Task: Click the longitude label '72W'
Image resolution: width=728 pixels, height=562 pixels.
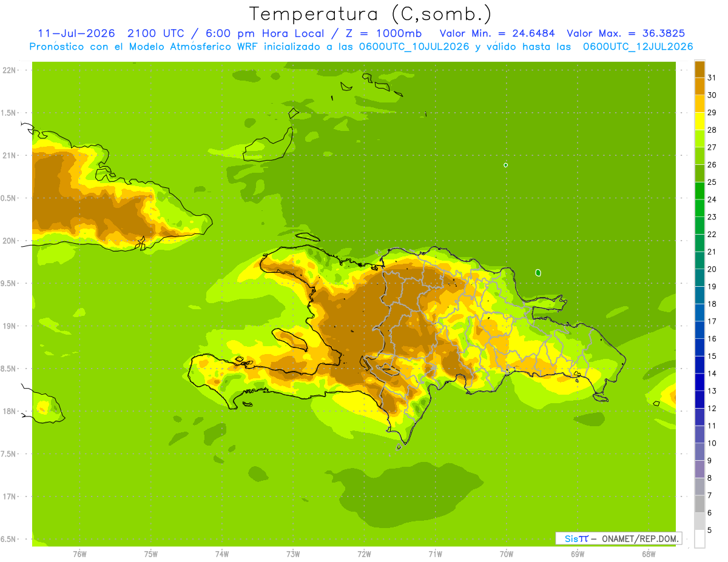Action: (364, 554)
